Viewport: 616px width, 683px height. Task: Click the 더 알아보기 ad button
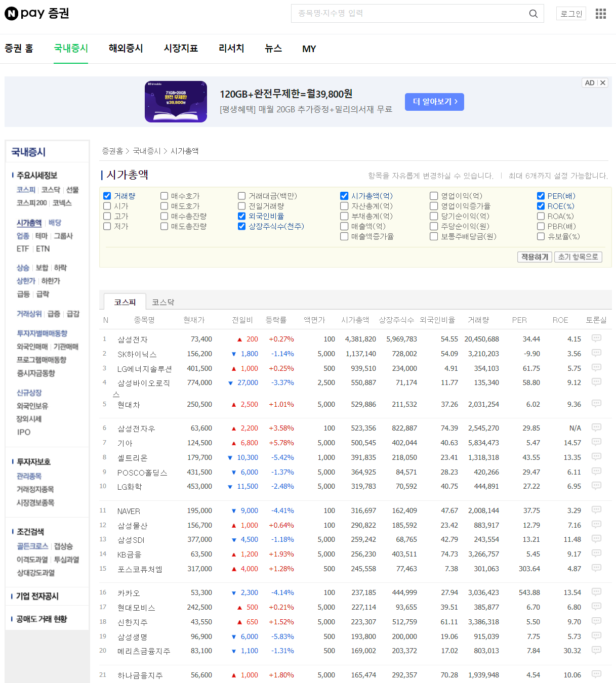point(434,102)
